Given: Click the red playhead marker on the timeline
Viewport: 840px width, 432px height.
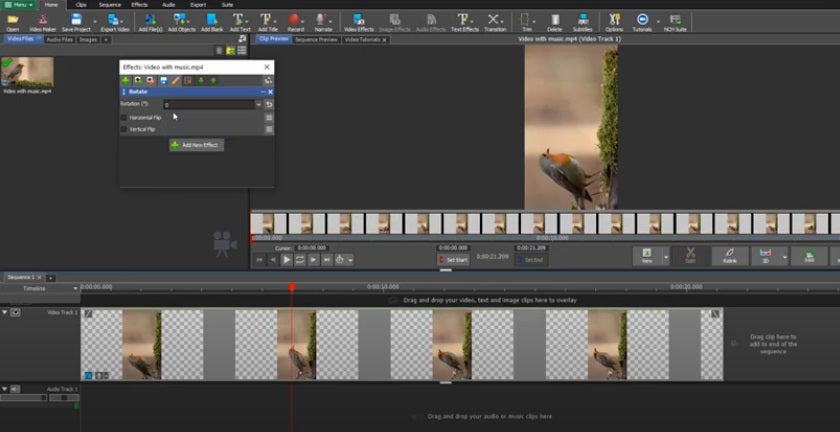Looking at the screenshot, I should pos(292,287).
